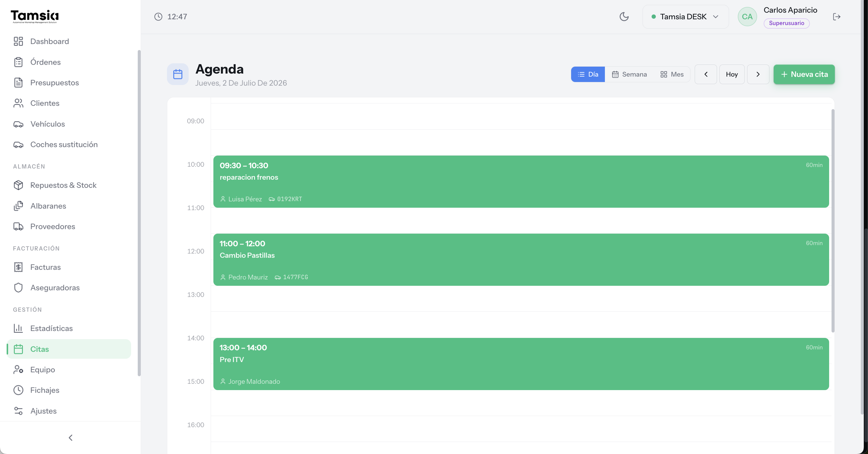Click the Proveedores truck icon
868x454 pixels.
(x=18, y=226)
